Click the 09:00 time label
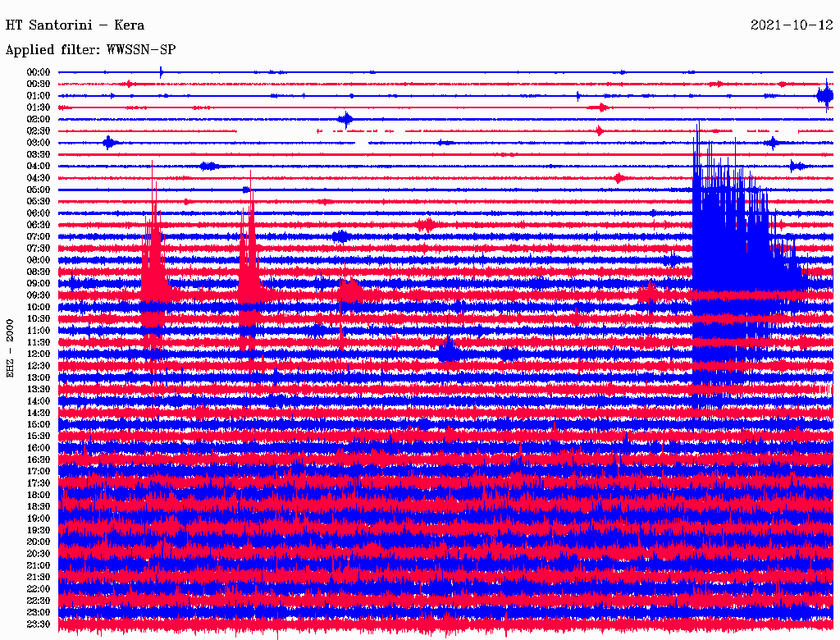The height and width of the screenshot is (640, 840). 39,284
